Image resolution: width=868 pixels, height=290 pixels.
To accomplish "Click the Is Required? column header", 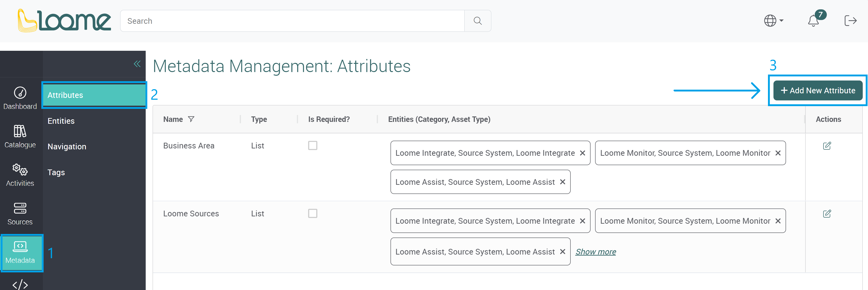I will [329, 119].
